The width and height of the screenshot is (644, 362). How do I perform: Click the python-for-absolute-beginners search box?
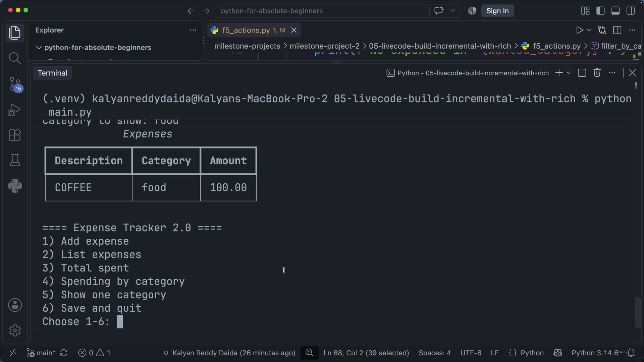coord(322,11)
